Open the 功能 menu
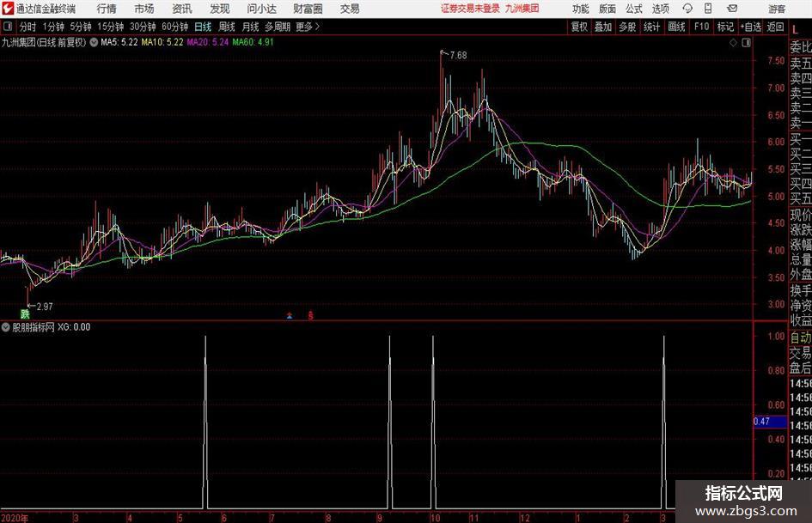The image size is (812, 523). (x=581, y=9)
